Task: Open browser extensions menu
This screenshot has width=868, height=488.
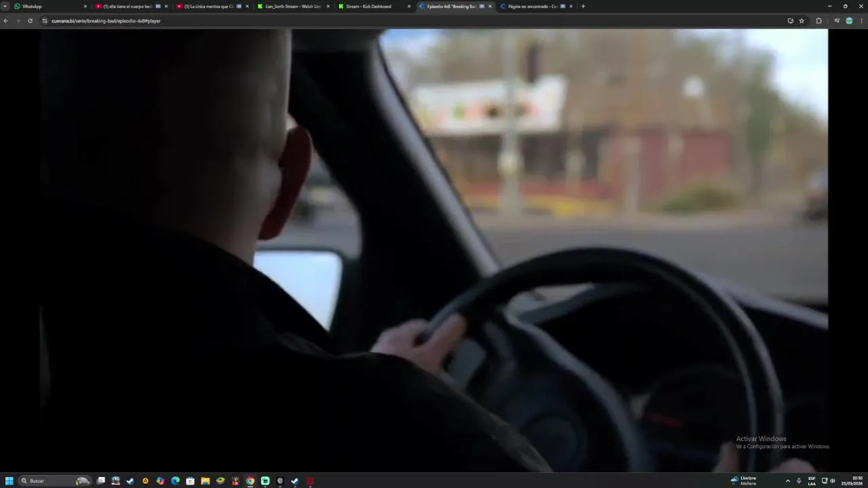Action: [818, 21]
